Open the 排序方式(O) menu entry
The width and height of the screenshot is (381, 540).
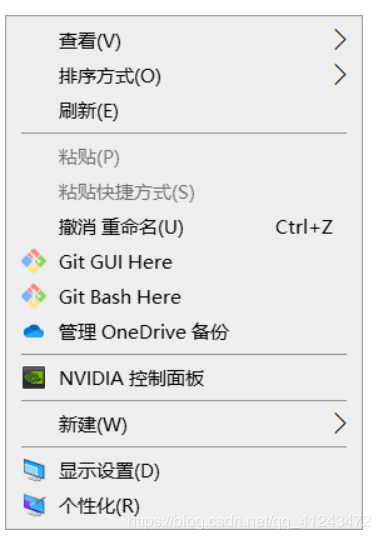pyautogui.click(x=184, y=75)
